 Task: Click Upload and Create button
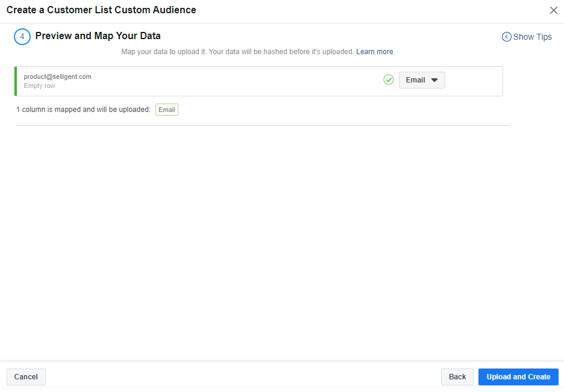click(518, 377)
